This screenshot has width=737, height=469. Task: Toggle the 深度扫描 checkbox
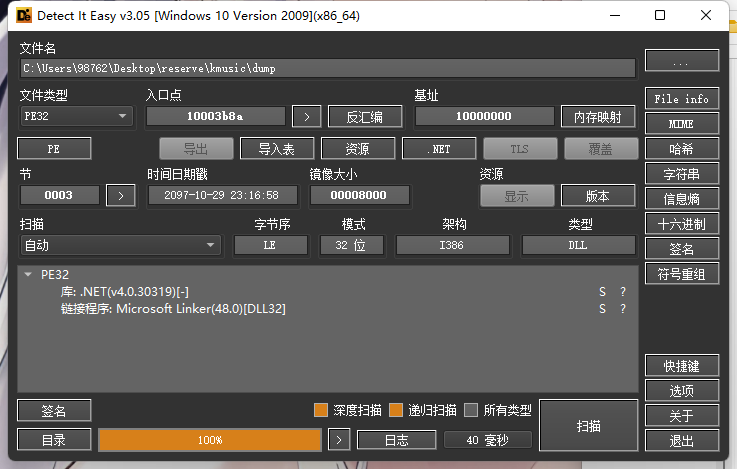click(x=321, y=410)
